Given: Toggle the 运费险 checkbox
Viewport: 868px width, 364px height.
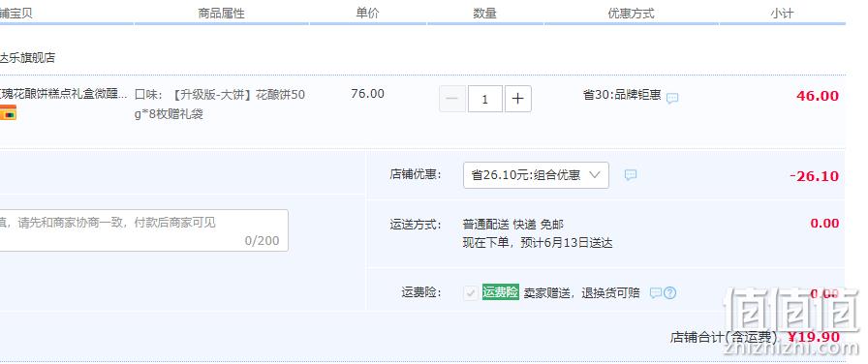Looking at the screenshot, I should 471,293.
